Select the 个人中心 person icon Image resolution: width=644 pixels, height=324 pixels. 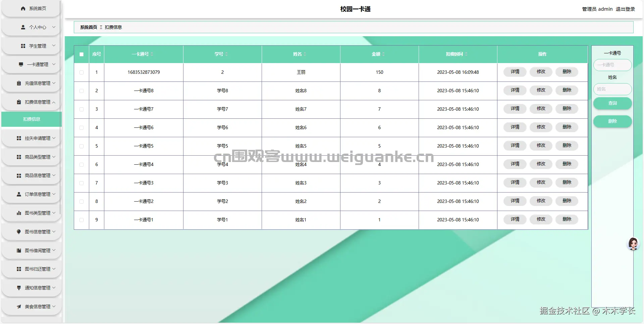click(x=23, y=27)
